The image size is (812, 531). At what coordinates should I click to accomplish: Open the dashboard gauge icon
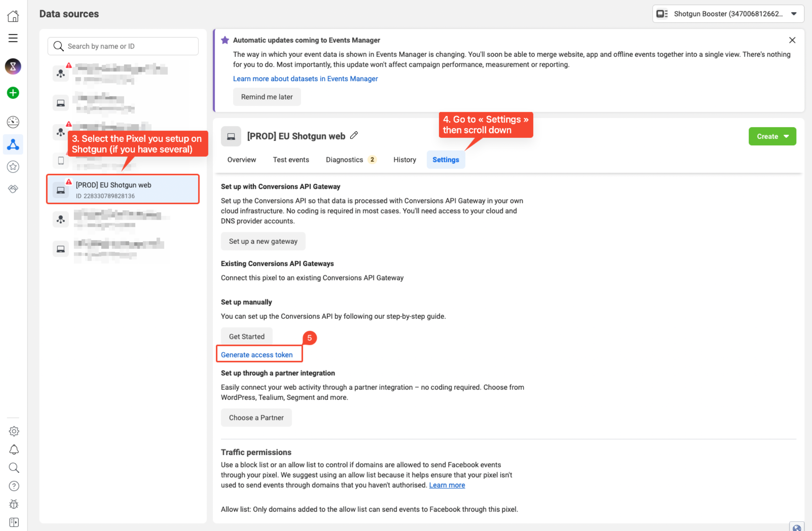point(13,122)
